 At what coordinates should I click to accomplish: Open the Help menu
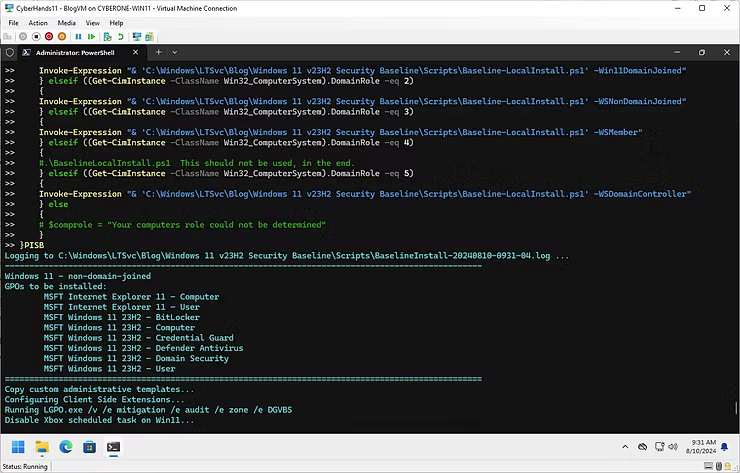[116, 23]
